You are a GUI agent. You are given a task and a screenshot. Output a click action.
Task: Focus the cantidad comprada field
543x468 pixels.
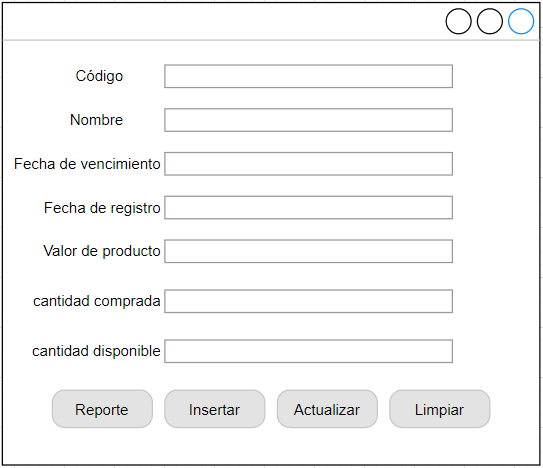[308, 301]
